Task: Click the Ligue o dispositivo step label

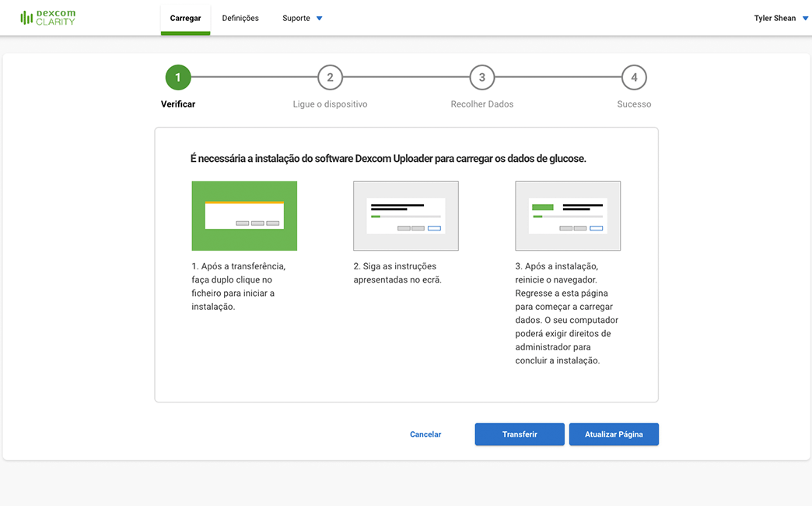Action: click(330, 104)
